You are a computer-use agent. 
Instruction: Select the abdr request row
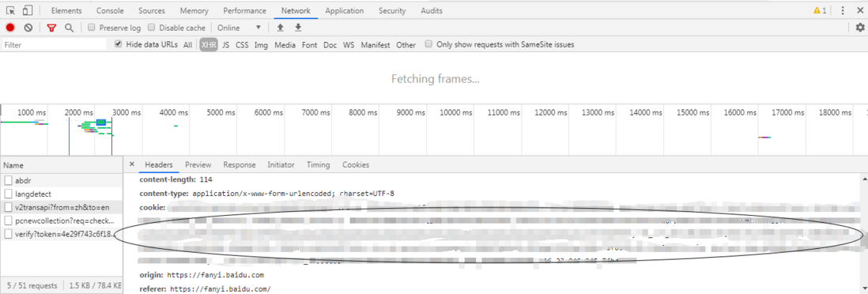click(x=61, y=180)
